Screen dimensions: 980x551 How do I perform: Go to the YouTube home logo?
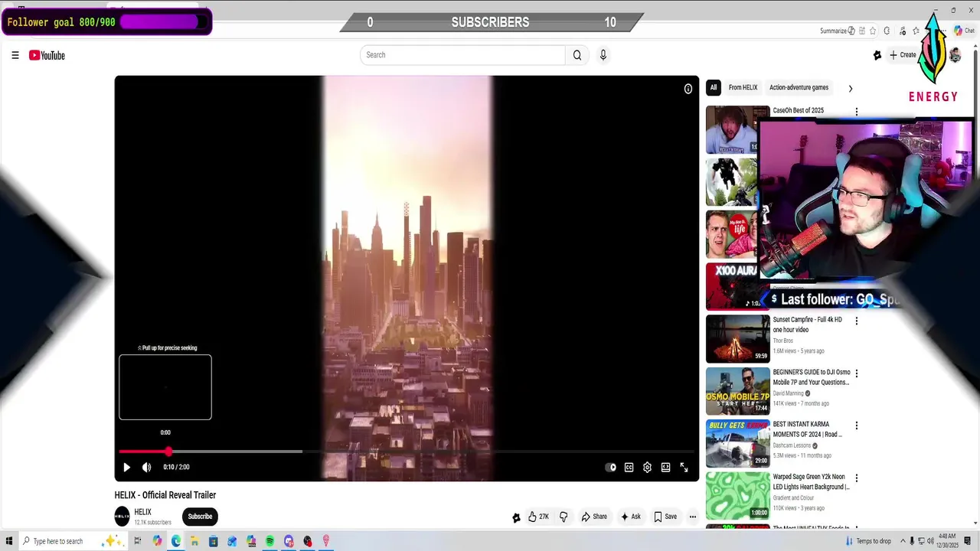coord(47,55)
